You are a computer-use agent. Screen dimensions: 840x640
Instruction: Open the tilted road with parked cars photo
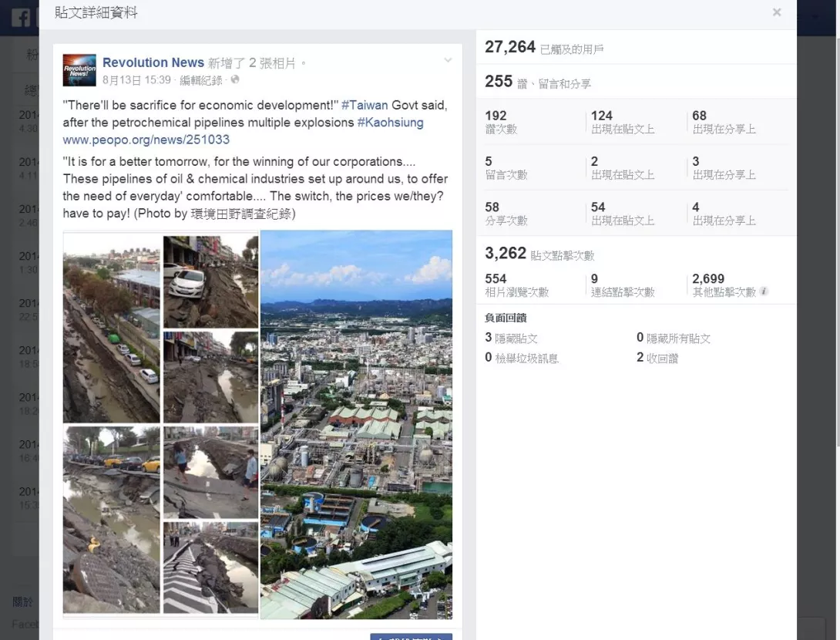pos(112,328)
